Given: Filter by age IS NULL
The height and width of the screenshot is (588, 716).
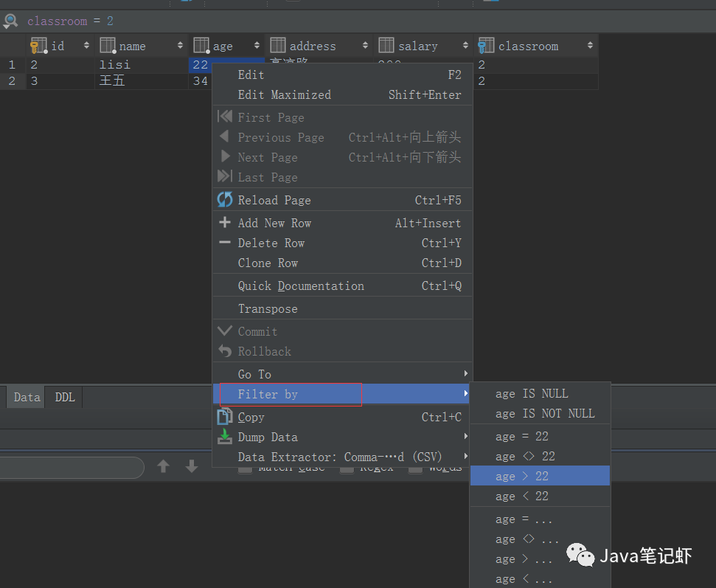Looking at the screenshot, I should point(541,394).
